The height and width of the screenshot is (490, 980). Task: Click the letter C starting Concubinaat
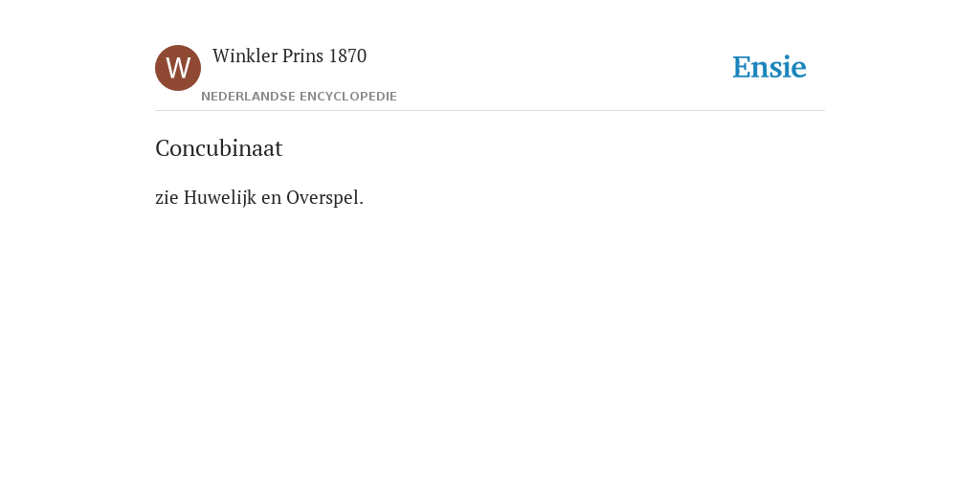(163, 148)
